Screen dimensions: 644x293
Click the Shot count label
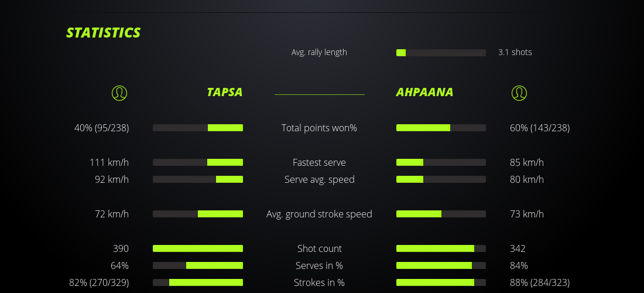point(319,248)
